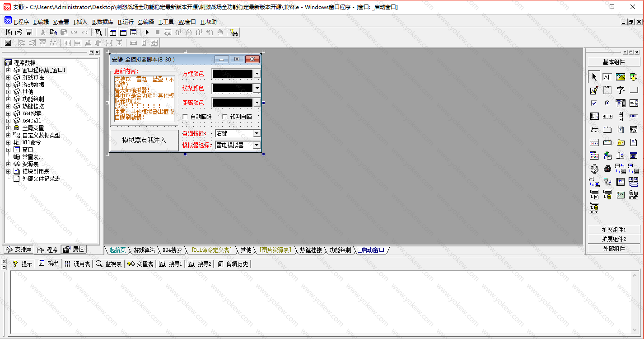Click the Run (play) toolbar icon
Image resolution: width=644 pixels, height=339 pixels.
point(147,33)
